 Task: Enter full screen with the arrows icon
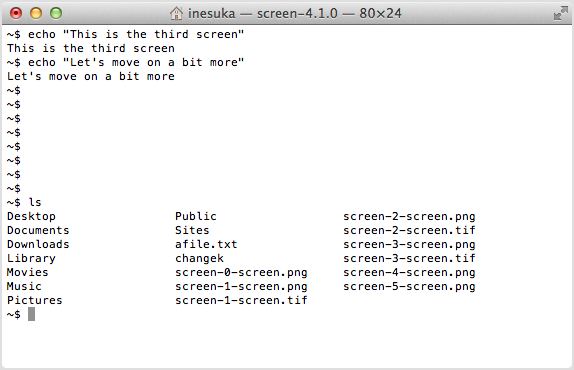[560, 13]
